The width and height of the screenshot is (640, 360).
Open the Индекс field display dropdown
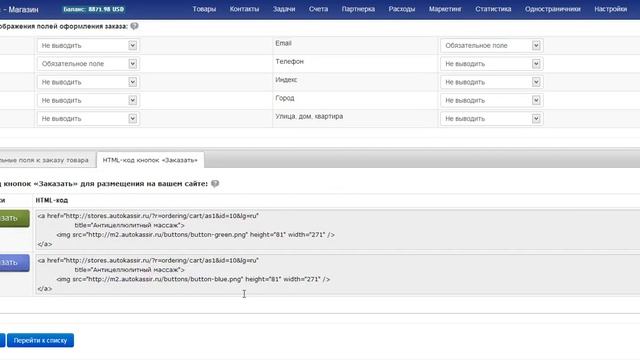point(491,82)
